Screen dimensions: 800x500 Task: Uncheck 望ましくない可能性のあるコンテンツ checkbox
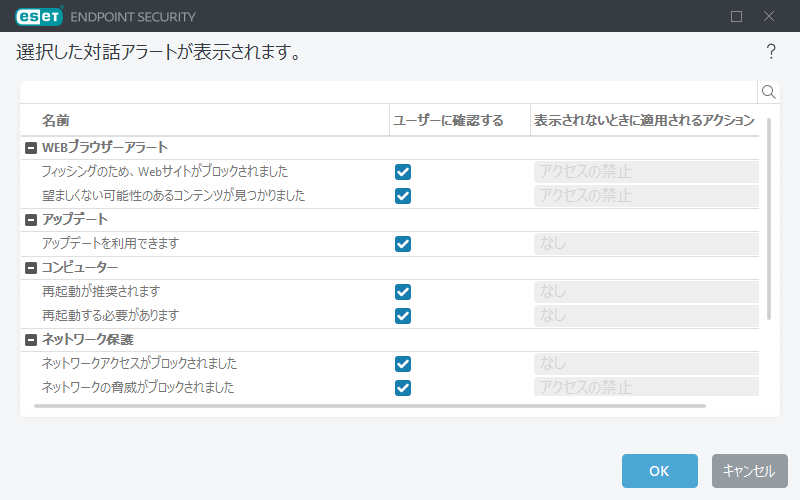403,196
